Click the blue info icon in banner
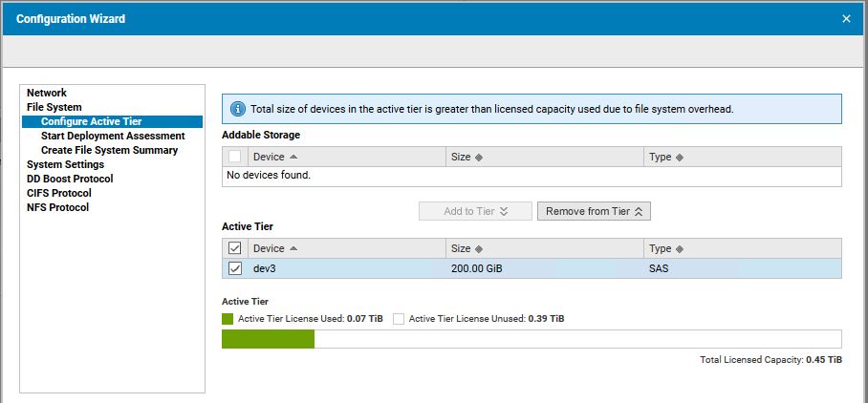This screenshot has height=403, width=868. tap(237, 109)
